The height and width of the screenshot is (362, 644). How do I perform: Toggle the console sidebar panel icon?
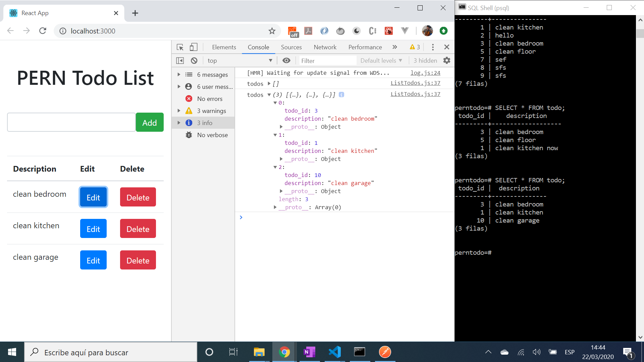[x=180, y=61]
